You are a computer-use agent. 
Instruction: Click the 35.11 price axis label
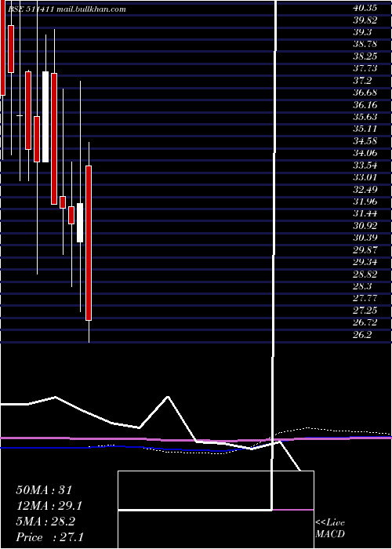tap(365, 129)
